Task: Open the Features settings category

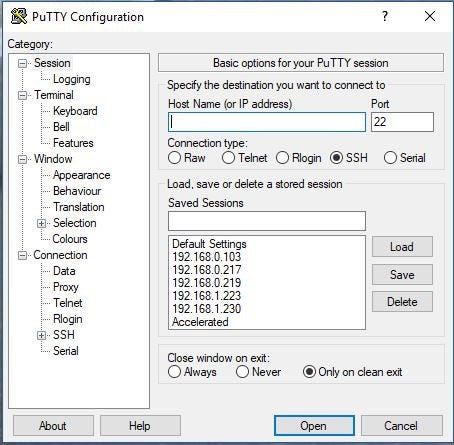Action: (x=73, y=143)
